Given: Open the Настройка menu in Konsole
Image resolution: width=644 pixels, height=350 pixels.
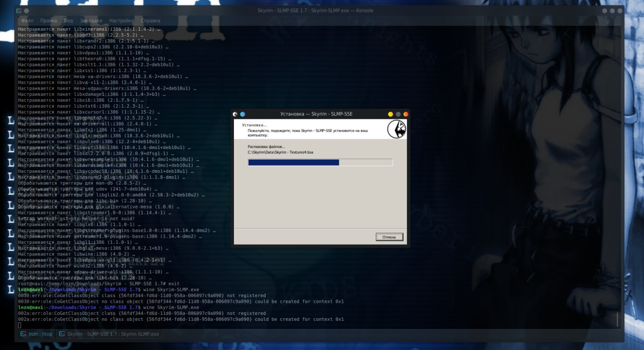Looking at the screenshot, I should pyautogui.click(x=121, y=21).
